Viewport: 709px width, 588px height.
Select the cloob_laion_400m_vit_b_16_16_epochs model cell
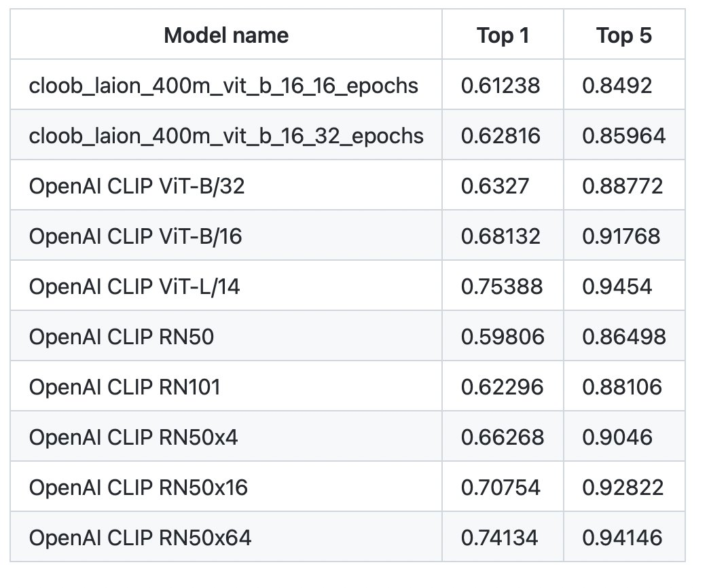click(223, 86)
